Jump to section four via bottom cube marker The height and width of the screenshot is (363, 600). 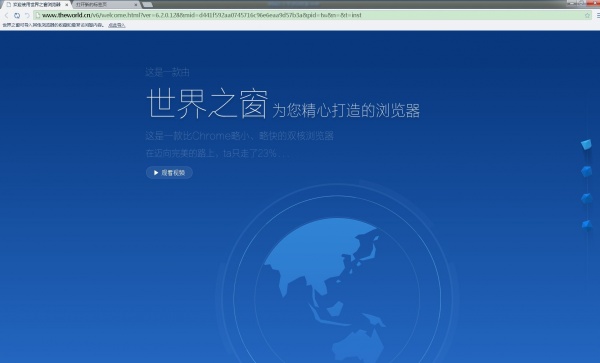tap(586, 225)
